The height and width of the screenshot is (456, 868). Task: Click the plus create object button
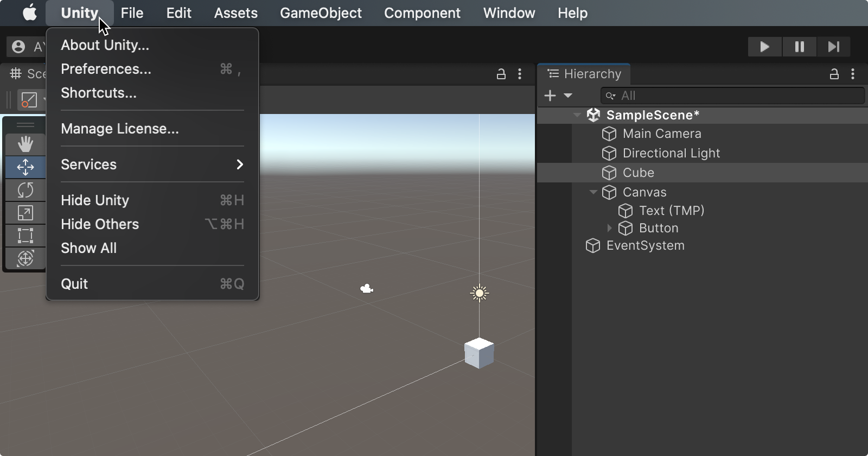tap(550, 96)
